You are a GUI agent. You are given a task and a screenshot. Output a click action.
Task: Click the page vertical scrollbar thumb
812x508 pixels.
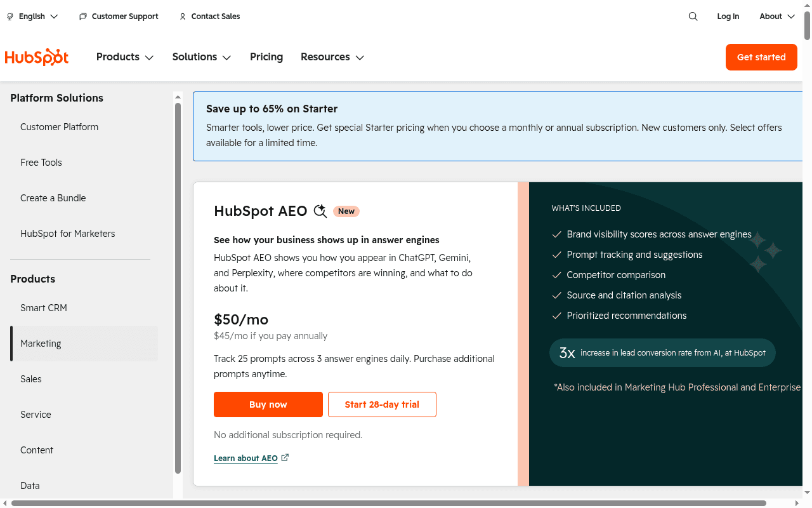808,24
